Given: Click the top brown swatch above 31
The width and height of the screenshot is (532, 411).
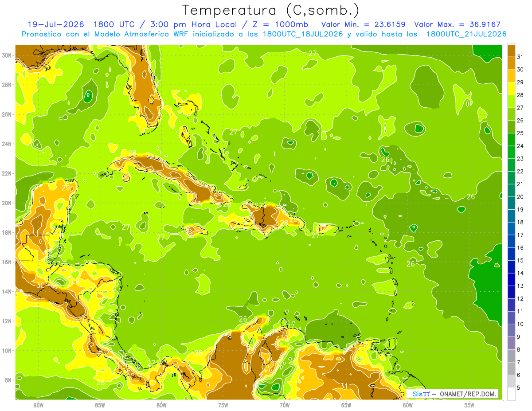Looking at the screenshot, I should 511,51.
